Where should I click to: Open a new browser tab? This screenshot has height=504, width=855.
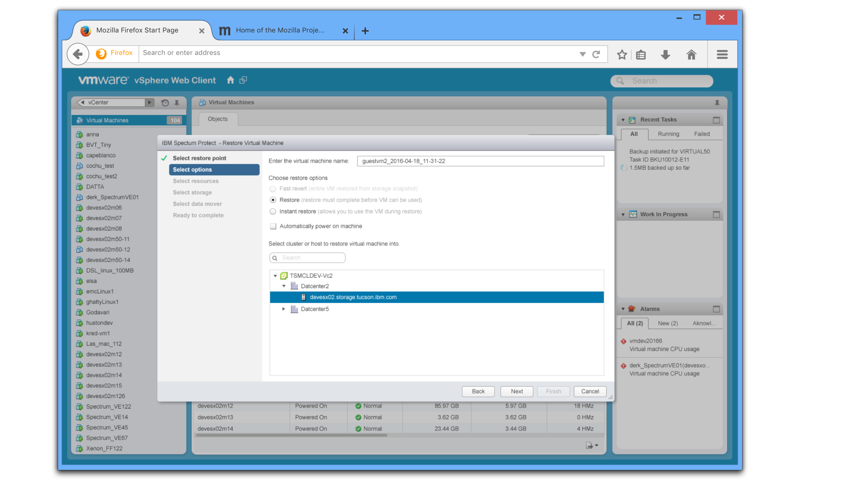(x=365, y=31)
